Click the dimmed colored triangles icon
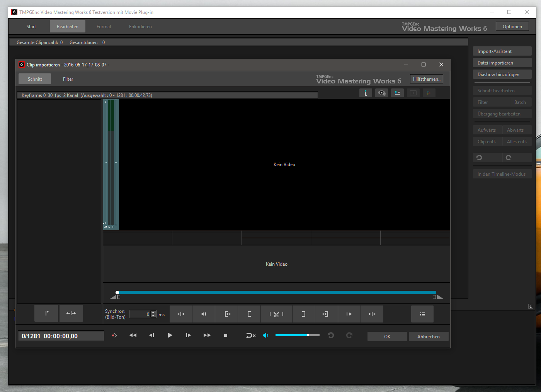The image size is (541, 392). 429,93
